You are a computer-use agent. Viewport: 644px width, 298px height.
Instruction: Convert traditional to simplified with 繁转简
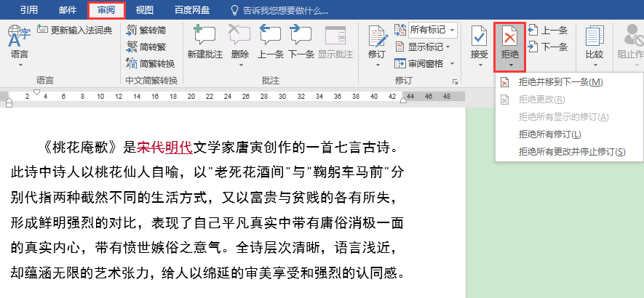146,30
